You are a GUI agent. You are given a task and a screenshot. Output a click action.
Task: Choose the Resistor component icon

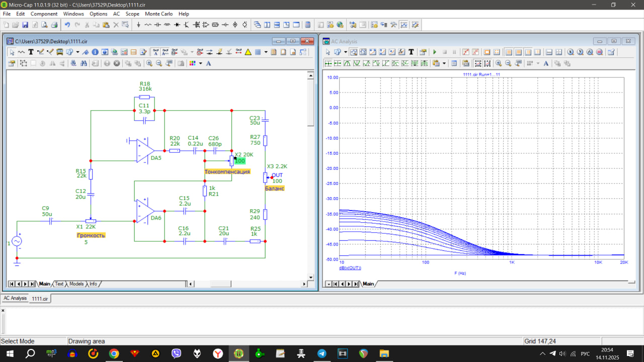tap(148, 25)
